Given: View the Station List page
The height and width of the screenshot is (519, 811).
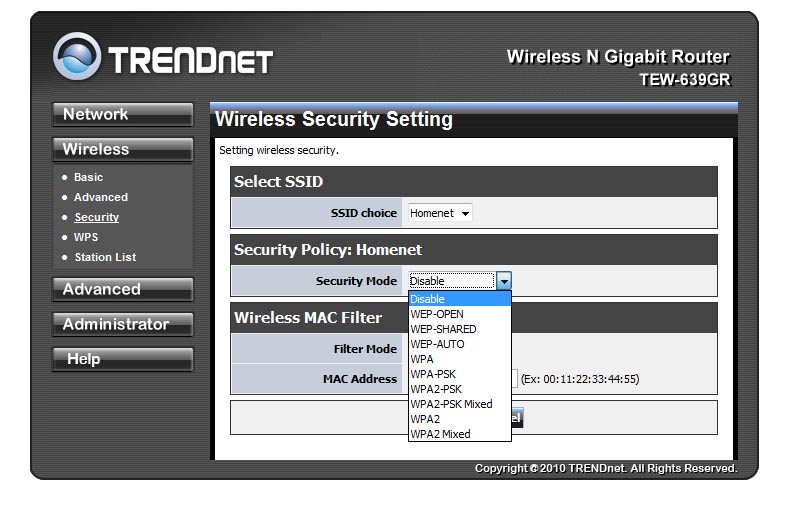Looking at the screenshot, I should pos(105,257).
